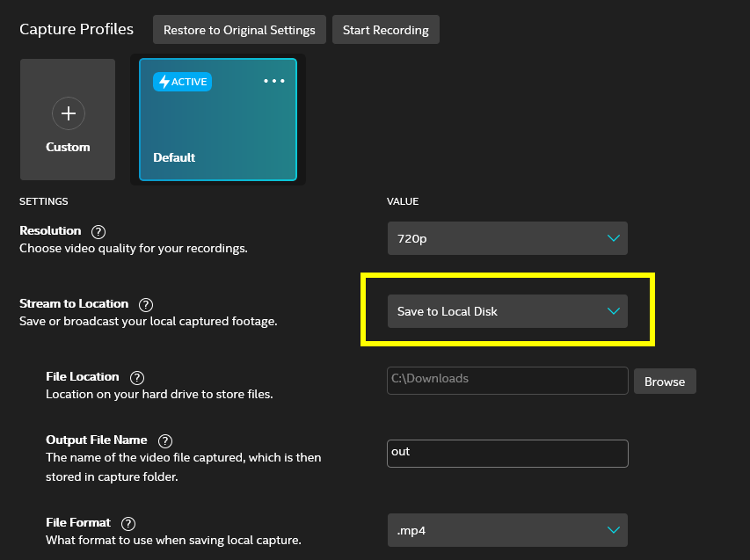Click 'Save or broadcast your local captured footage.'
This screenshot has width=750, height=560.
[x=149, y=322]
